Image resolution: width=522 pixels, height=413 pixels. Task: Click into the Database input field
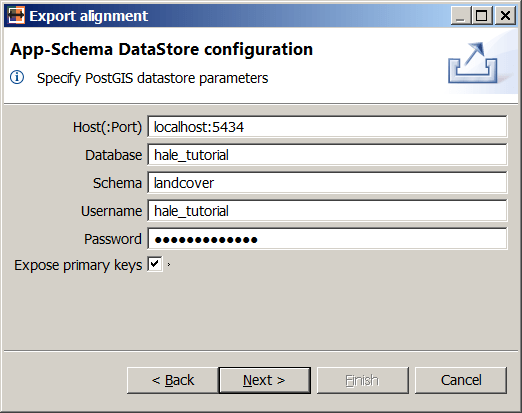[x=327, y=155]
